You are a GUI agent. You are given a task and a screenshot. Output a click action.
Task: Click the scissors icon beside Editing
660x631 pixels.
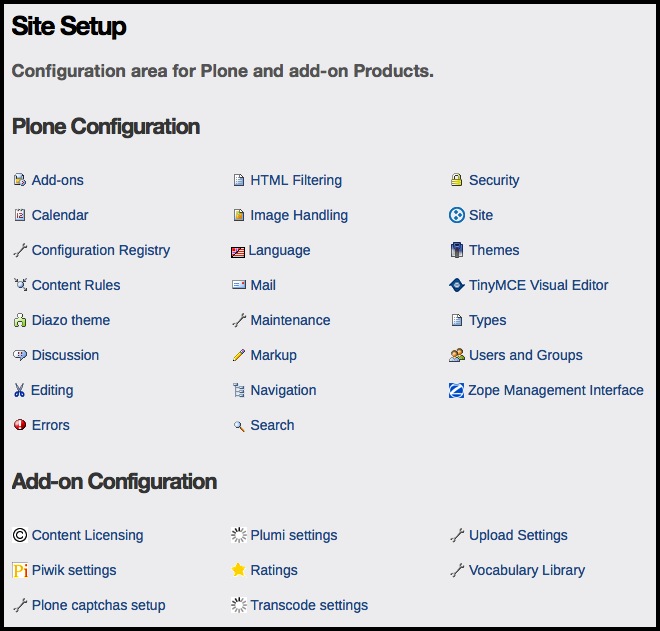[x=19, y=391]
